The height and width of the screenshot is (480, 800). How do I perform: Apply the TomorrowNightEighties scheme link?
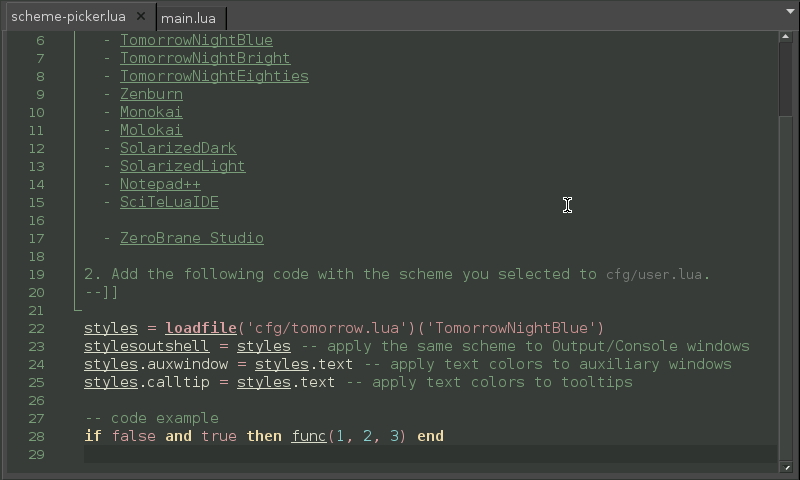(214, 76)
